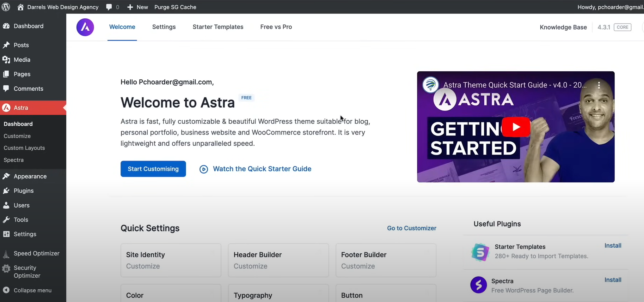Open Knowledge Base link
644x302 pixels.
[x=563, y=28]
